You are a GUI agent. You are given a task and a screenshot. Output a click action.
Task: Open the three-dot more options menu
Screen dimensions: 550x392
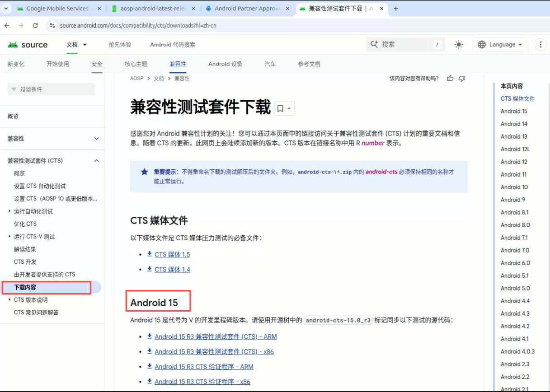pos(541,44)
